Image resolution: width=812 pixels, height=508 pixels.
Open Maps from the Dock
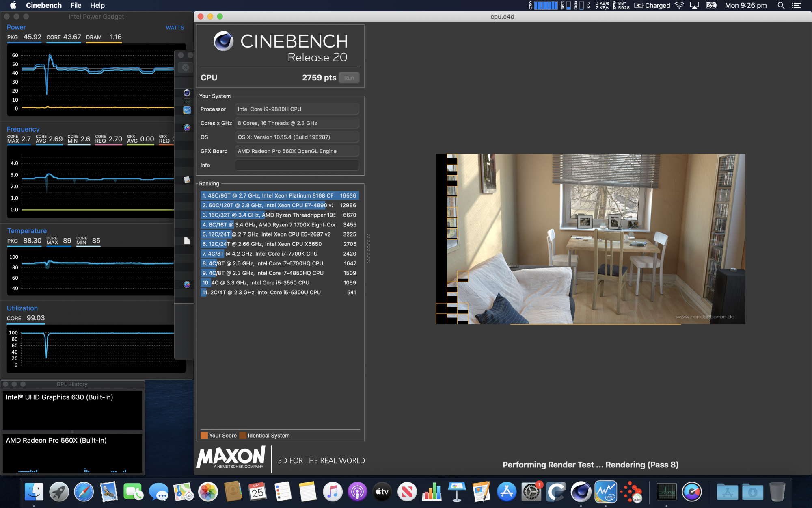click(x=183, y=492)
